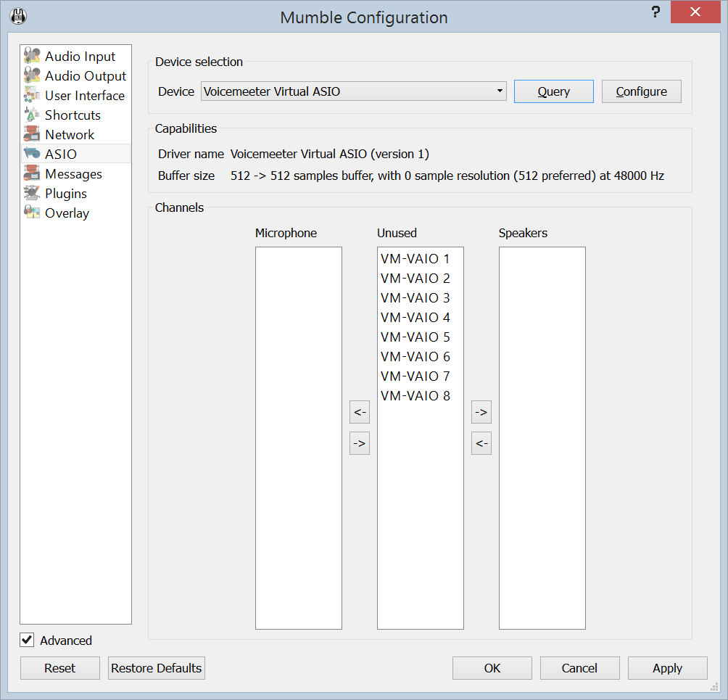728x700 pixels.
Task: Click the window resize grip corner
Action: [x=715, y=687]
